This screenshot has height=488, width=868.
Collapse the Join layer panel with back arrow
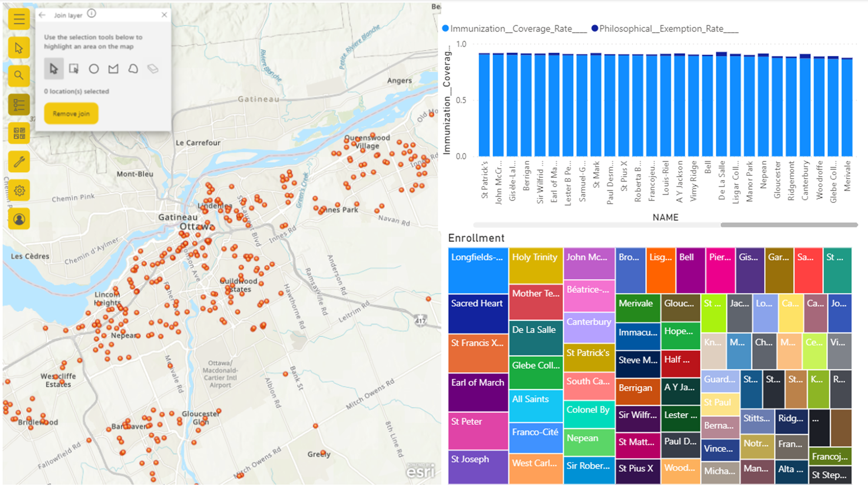pos(42,14)
